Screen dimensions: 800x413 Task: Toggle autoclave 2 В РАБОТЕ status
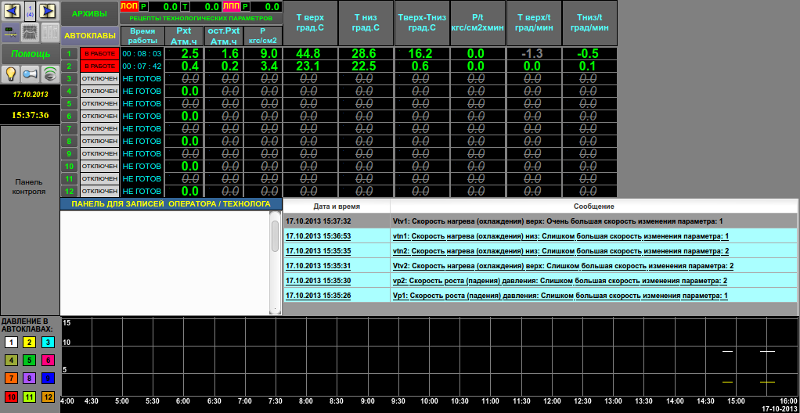coord(99,66)
